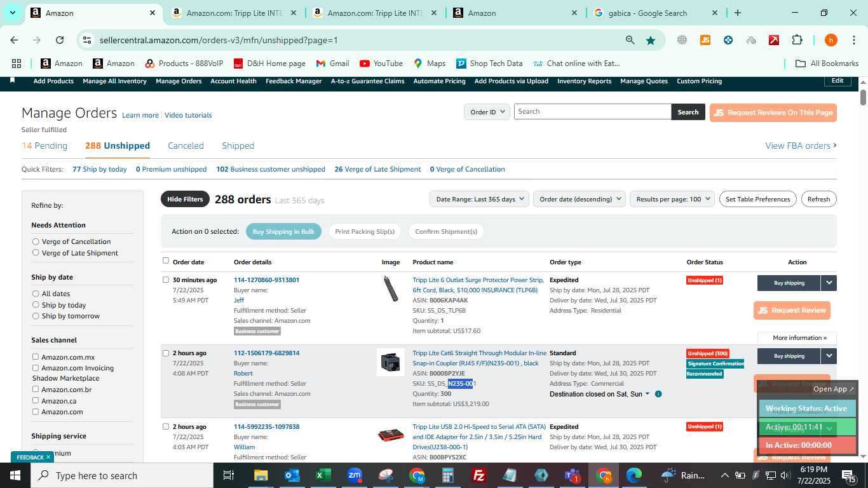Open Manage Orders menu item
Screen dimensions: 868x488
179,81
